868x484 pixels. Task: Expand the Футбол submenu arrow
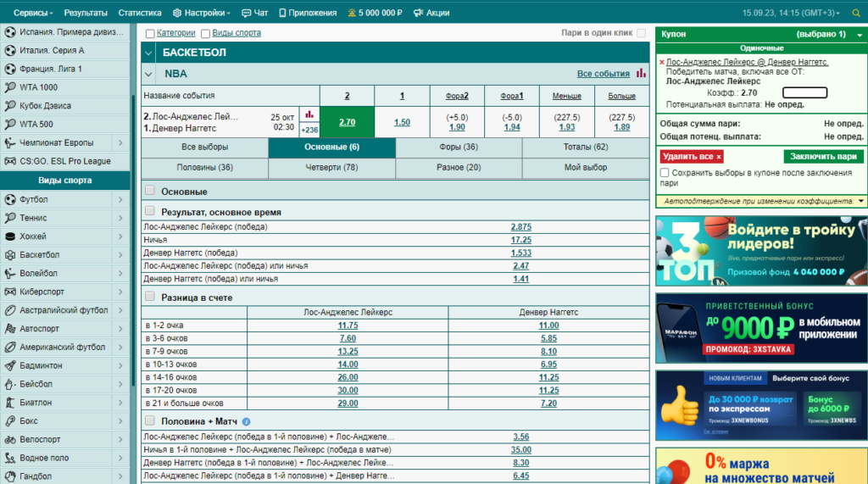[x=120, y=199]
